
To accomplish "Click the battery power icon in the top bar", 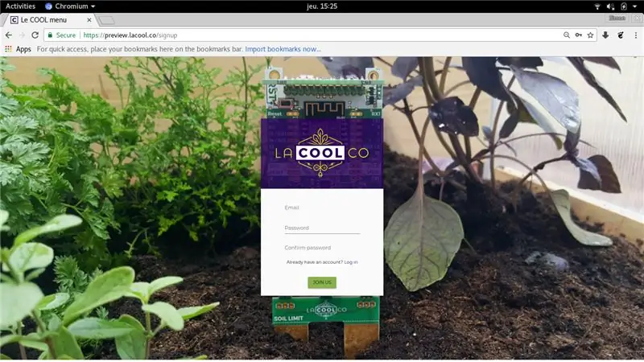I will tap(623, 6).
